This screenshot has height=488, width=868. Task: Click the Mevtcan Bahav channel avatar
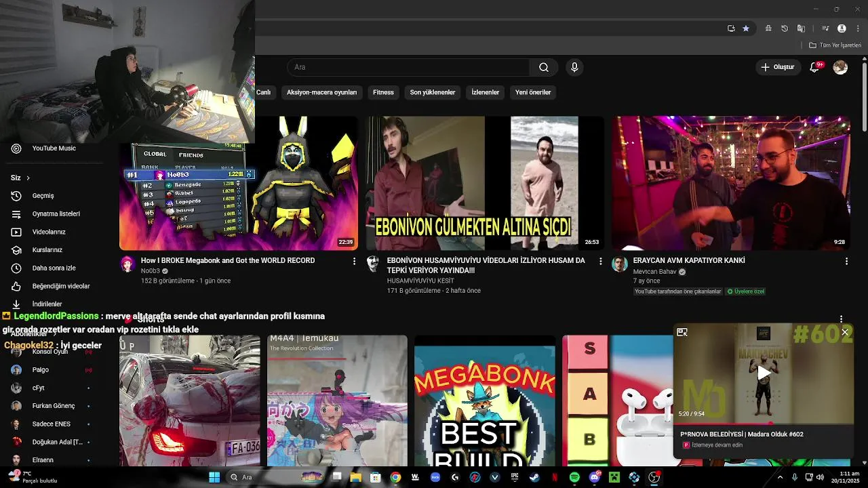620,264
